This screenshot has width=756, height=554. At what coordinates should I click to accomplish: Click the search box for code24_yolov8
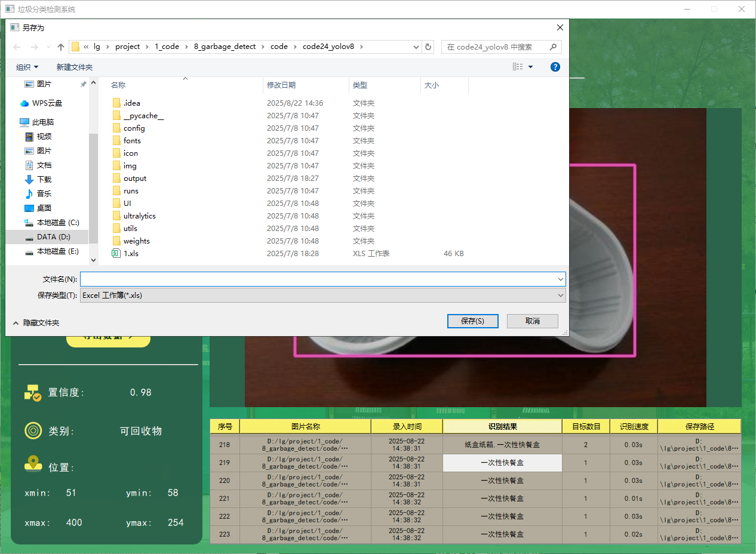502,47
